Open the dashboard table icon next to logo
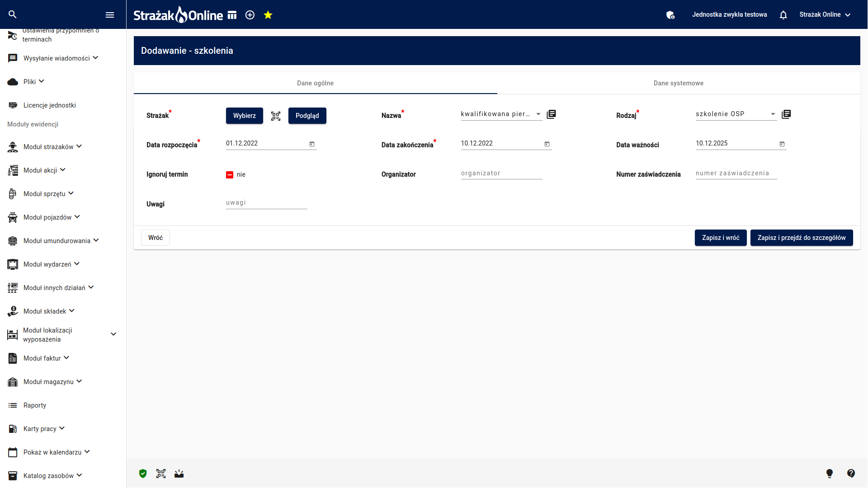 click(x=232, y=15)
